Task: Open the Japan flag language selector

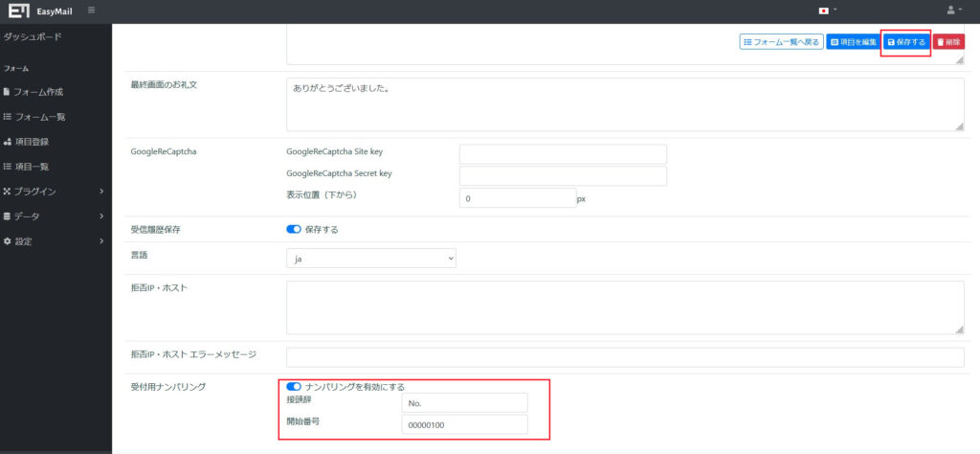Action: (824, 11)
